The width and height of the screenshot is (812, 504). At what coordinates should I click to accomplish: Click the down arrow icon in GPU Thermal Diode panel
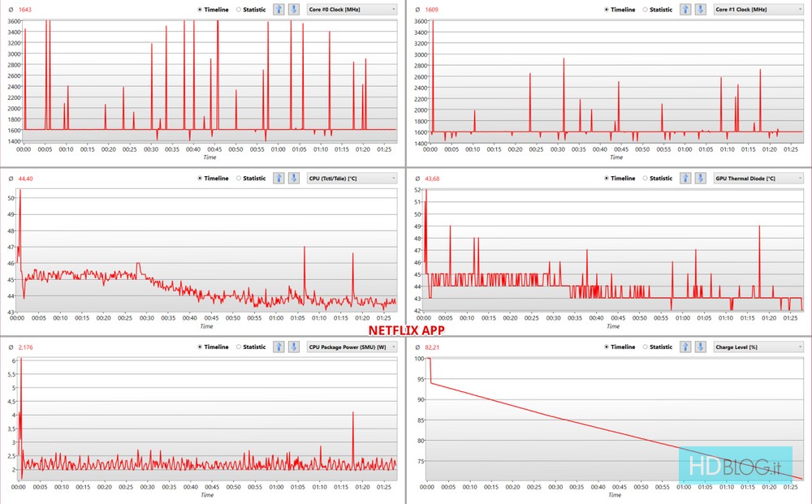[700, 178]
